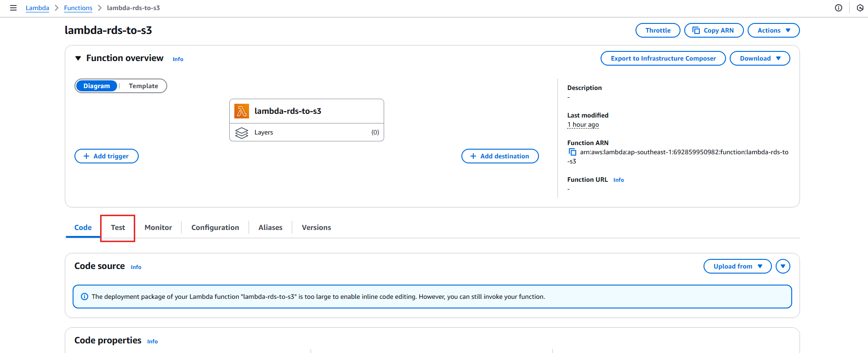Switch to the Test tab
The height and width of the screenshot is (353, 868).
118,228
